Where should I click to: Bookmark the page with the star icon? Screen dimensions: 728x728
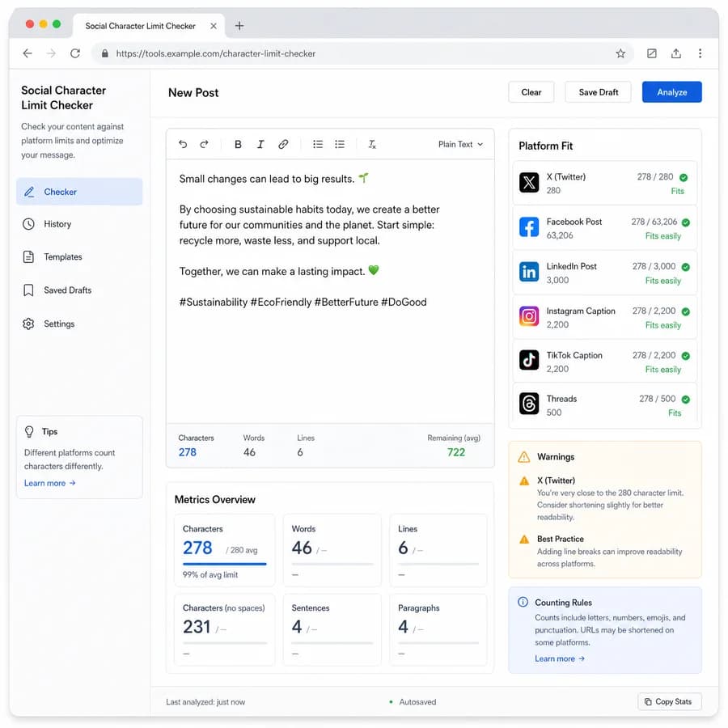point(620,53)
